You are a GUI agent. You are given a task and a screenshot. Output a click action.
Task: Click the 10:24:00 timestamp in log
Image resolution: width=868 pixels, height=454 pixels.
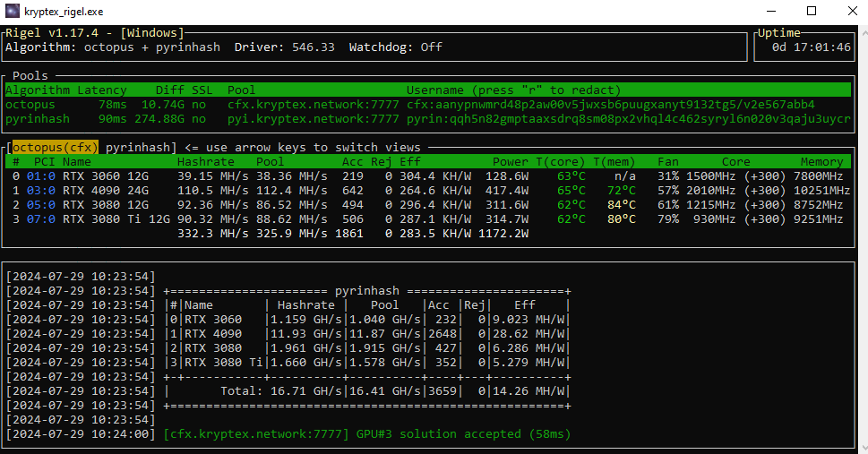point(120,434)
